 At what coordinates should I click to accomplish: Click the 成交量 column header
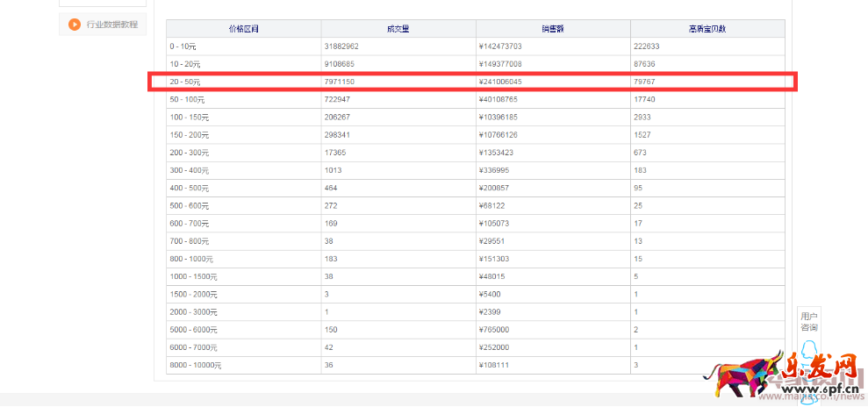click(398, 29)
